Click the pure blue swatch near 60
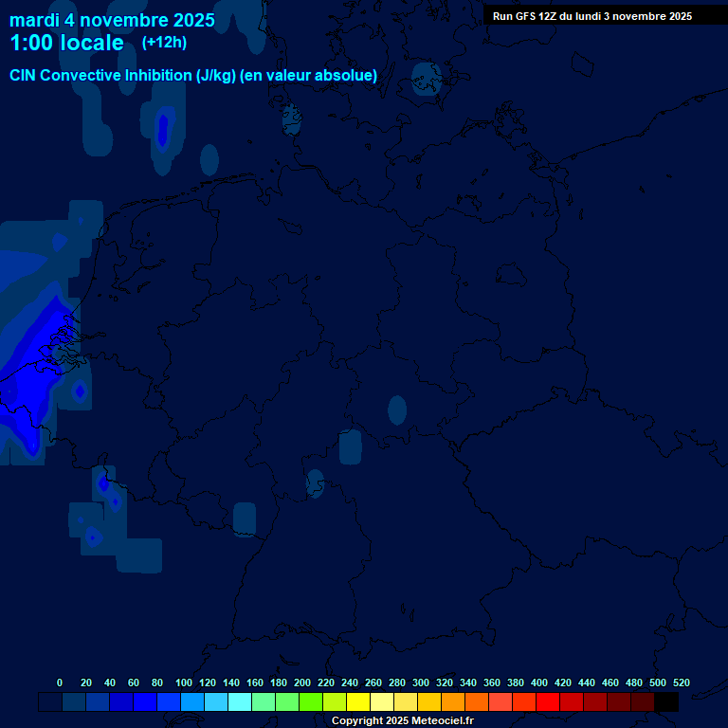 point(145,702)
